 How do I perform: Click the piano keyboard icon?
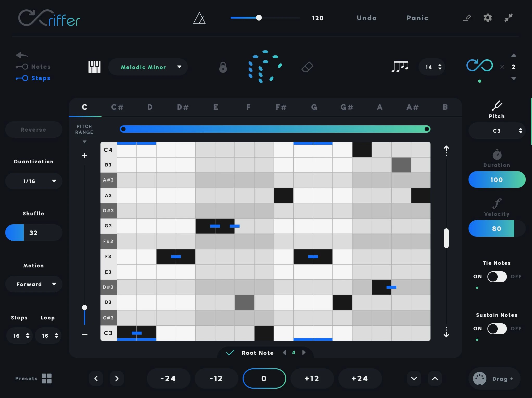tap(94, 67)
